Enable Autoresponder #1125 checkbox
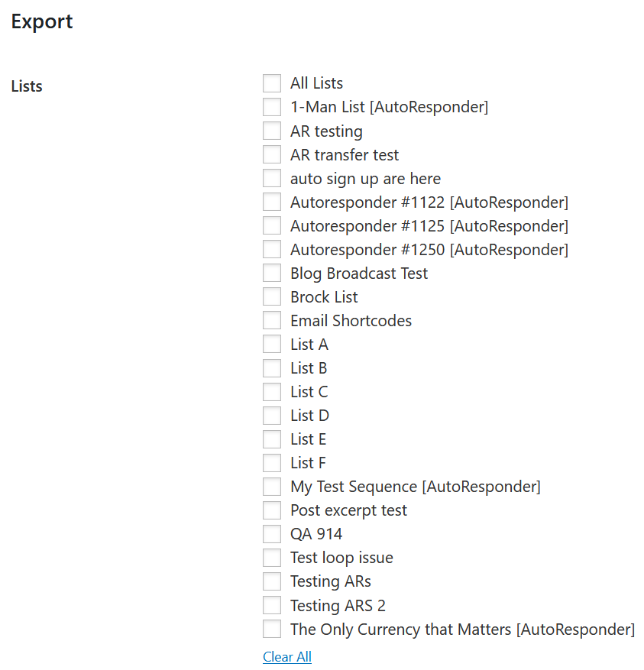Image resolution: width=644 pixels, height=670 pixels. point(272,225)
